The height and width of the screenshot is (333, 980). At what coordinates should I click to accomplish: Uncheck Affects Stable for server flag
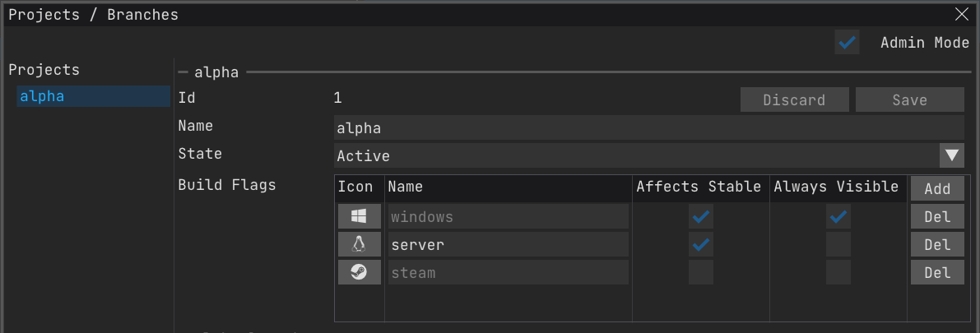point(701,245)
